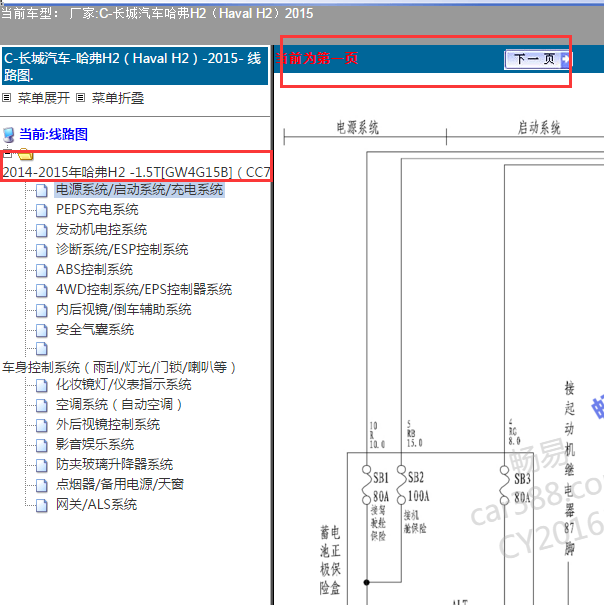The width and height of the screenshot is (604, 605).
Task: Open ABS控制系统 diagram
Action: [x=94, y=270]
